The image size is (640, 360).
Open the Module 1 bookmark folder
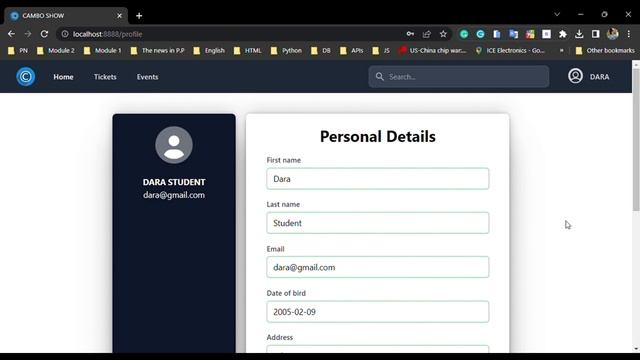tap(102, 51)
